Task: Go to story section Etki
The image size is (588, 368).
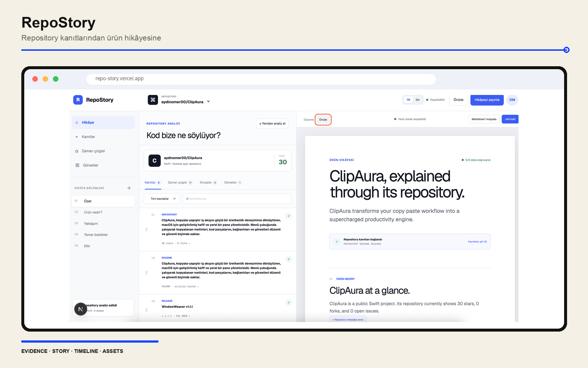Action: coord(103,246)
